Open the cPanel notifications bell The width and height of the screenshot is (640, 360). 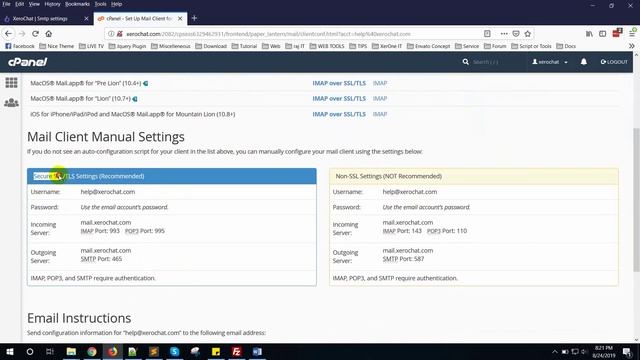pyautogui.click(x=584, y=62)
